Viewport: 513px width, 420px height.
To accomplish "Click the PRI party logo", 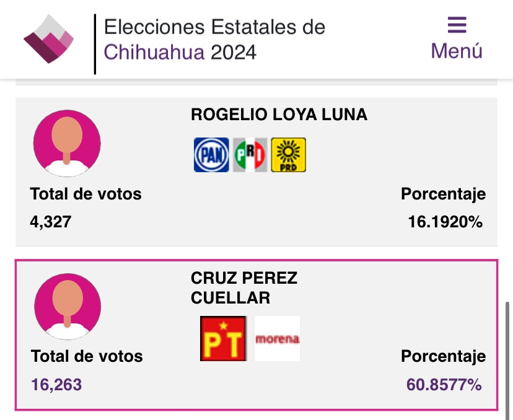I will click(250, 155).
